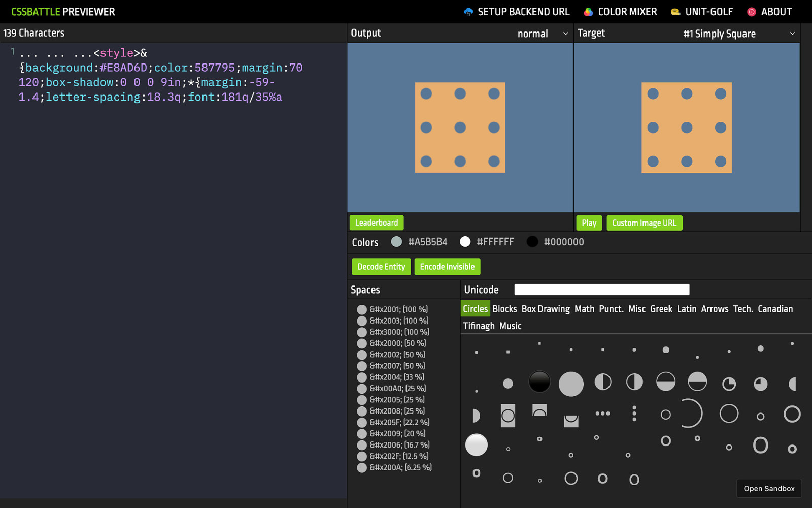Switch to the Tech. tab
This screenshot has width=812, height=508.
click(x=743, y=309)
